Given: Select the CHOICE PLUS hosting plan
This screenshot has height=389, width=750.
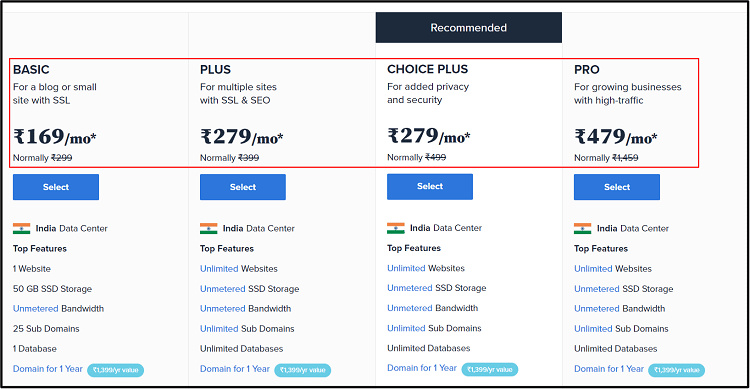Looking at the screenshot, I should point(430,187).
